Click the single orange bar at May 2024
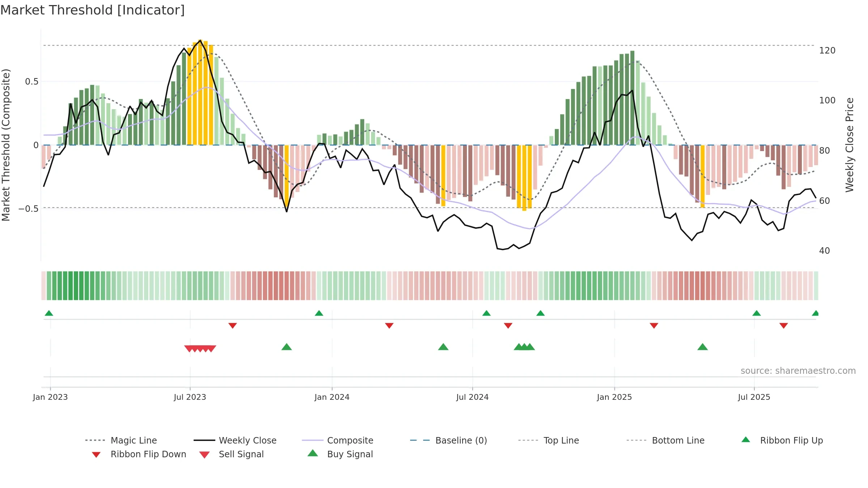Viewport: 868px width, 488px height. pyautogui.click(x=443, y=176)
